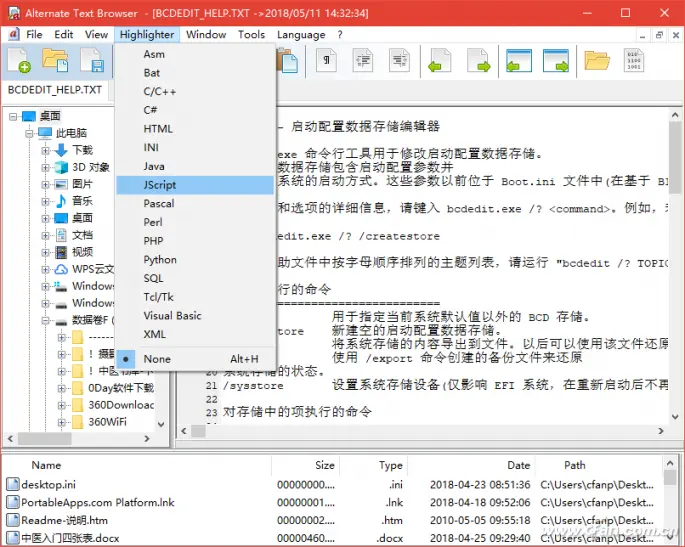Open the View menu
Image resolution: width=685 pixels, height=547 pixels.
96,35
